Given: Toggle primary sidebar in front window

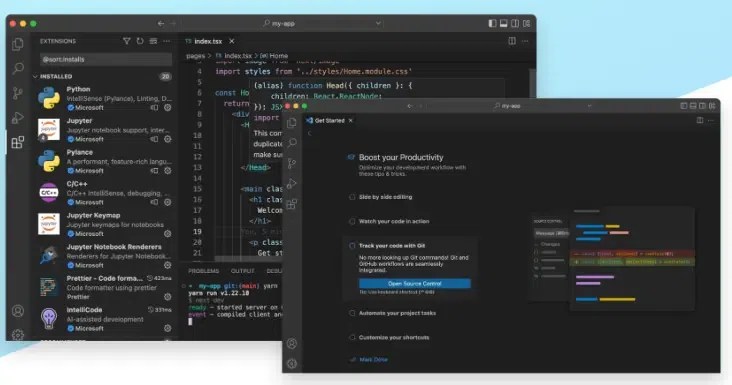Looking at the screenshot, I should (684, 106).
